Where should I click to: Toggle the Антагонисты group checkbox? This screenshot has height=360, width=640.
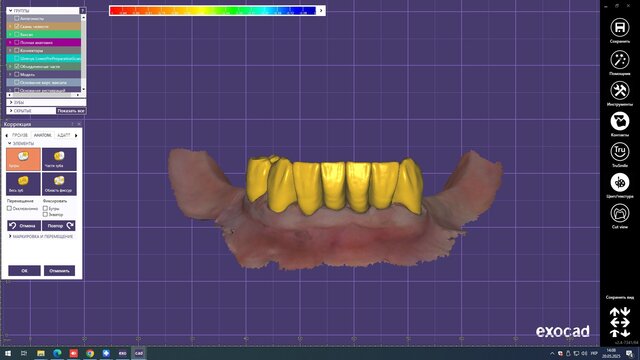point(17,18)
